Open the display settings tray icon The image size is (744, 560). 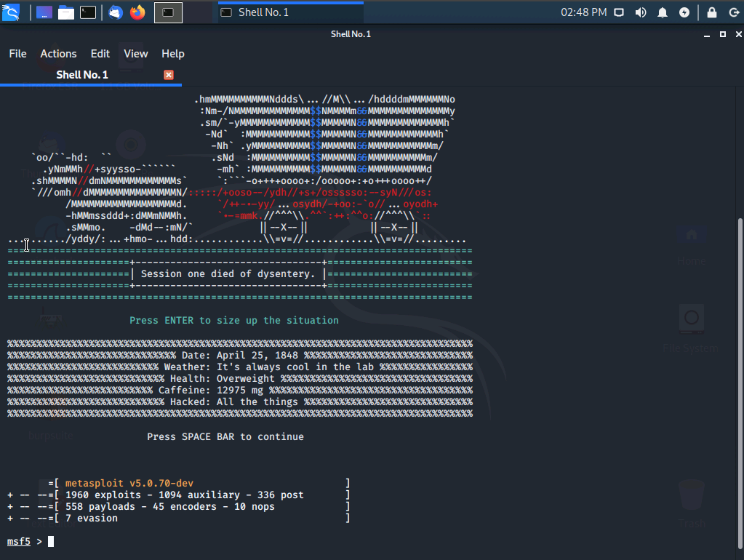619,12
